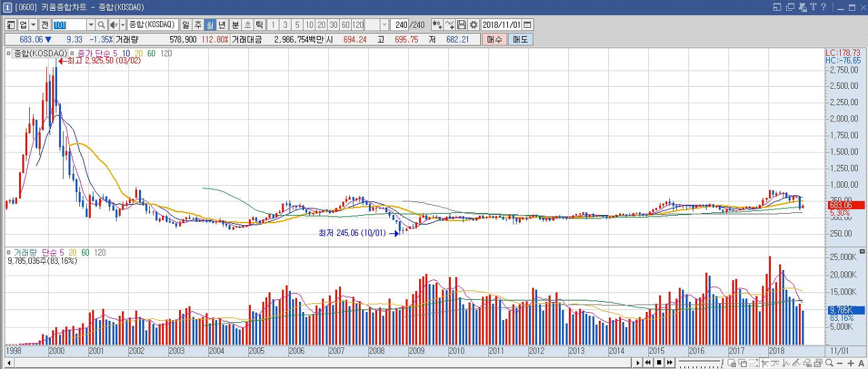Click the 전 (all) market button
868x369 pixels.
45,25
